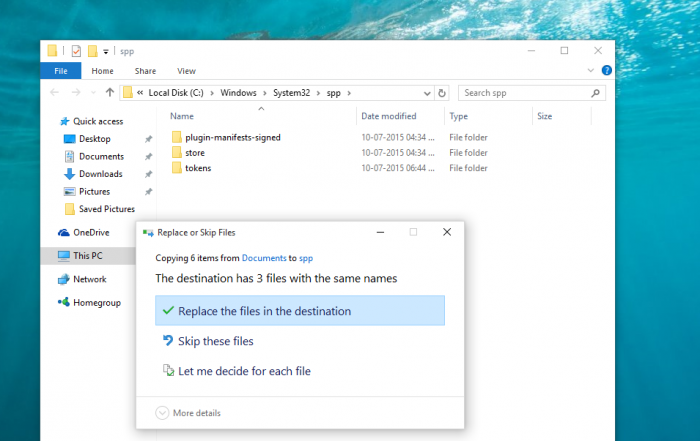Choose Let me decide for each file
This screenshot has width=700, height=441.
(237, 371)
